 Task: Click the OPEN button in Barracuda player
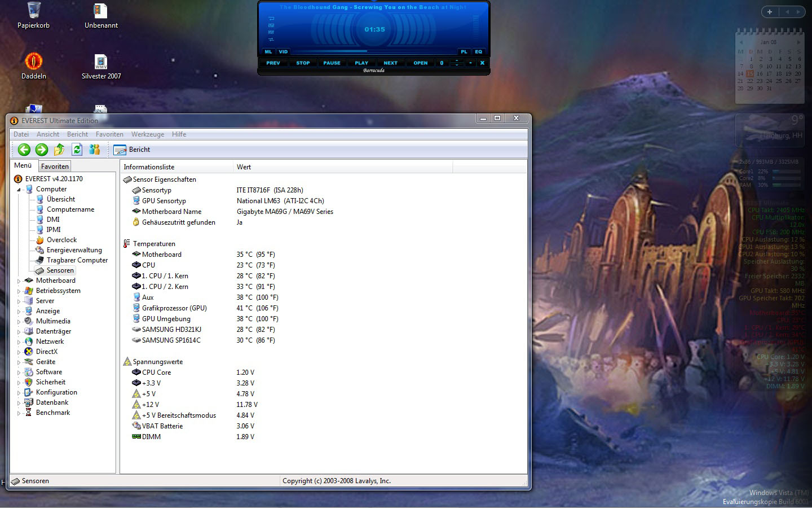[420, 63]
